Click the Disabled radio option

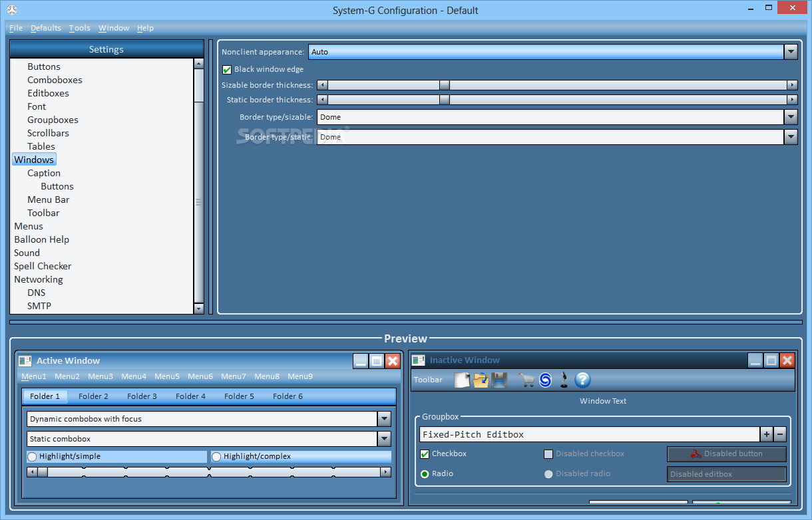[548, 474]
